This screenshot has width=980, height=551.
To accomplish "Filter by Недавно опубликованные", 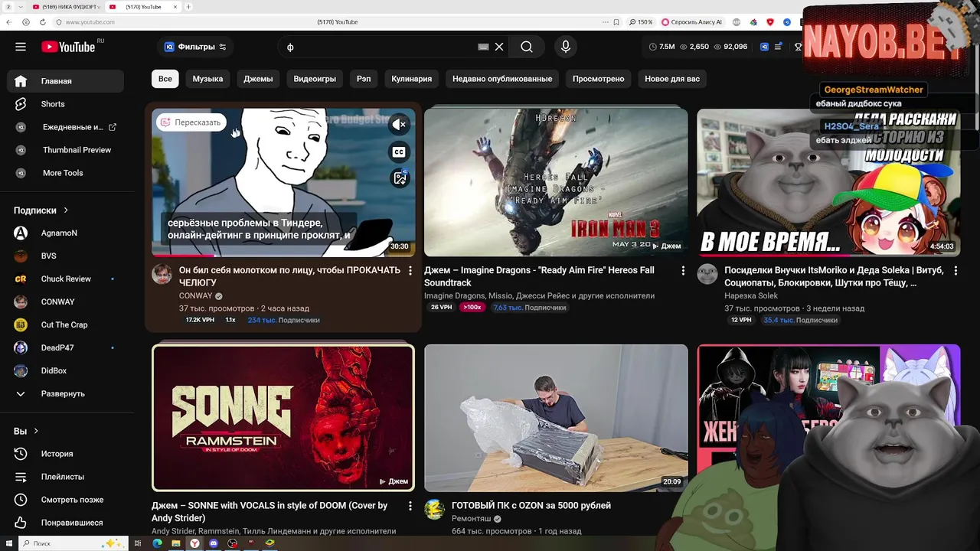I will tap(502, 79).
